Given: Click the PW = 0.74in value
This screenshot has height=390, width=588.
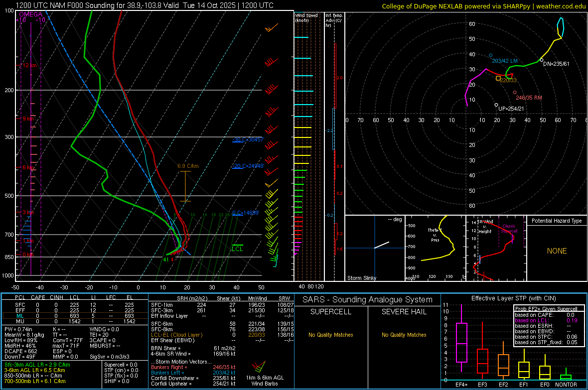Looking at the screenshot, I should pos(18,329).
